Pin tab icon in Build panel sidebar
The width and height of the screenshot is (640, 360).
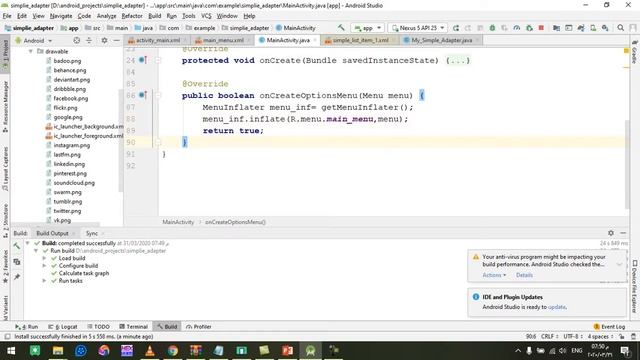point(17,277)
